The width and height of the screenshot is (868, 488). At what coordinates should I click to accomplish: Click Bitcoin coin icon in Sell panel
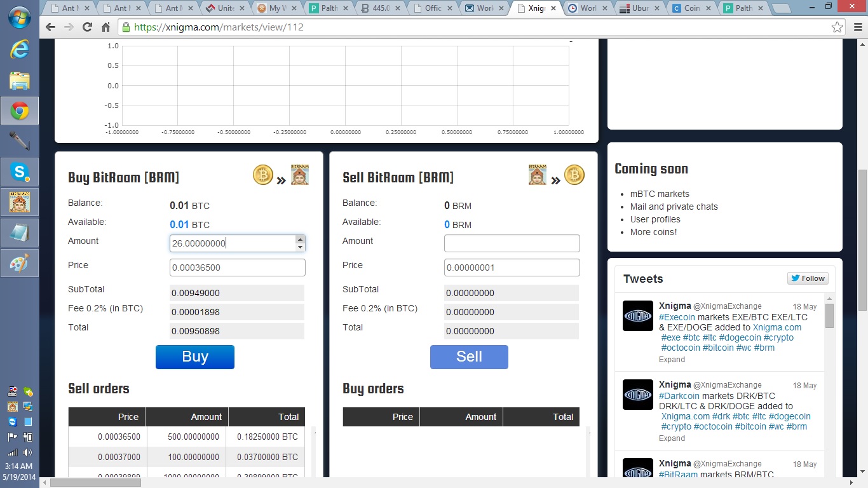tap(574, 175)
